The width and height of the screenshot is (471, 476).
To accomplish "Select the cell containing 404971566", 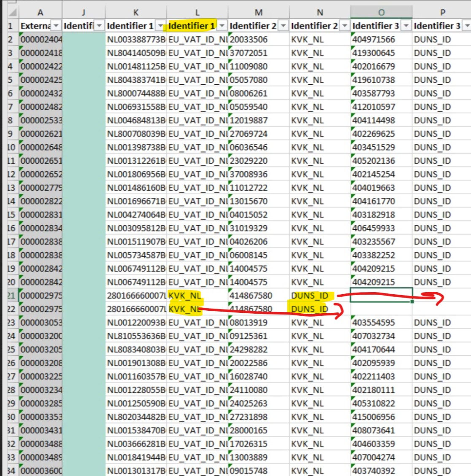I will tap(381, 40).
